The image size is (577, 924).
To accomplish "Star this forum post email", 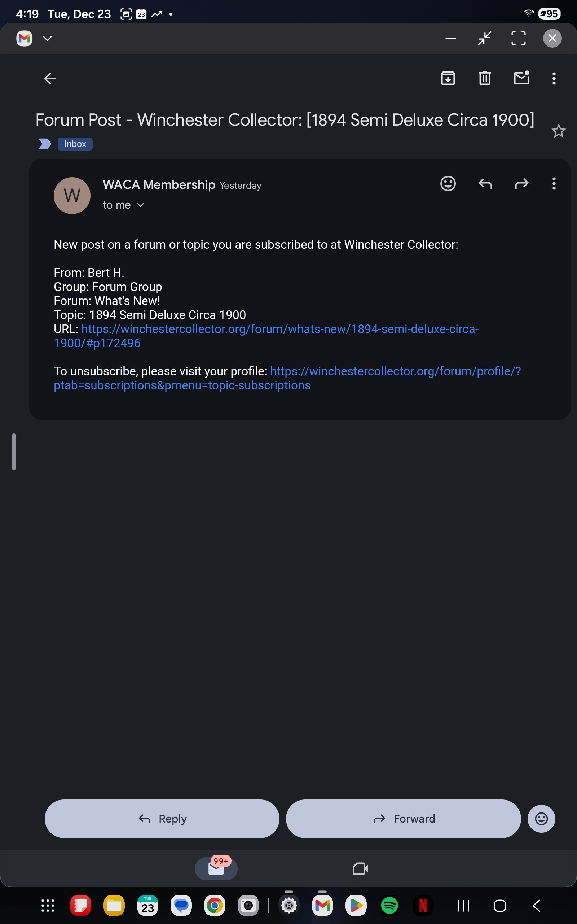I will coord(558,131).
